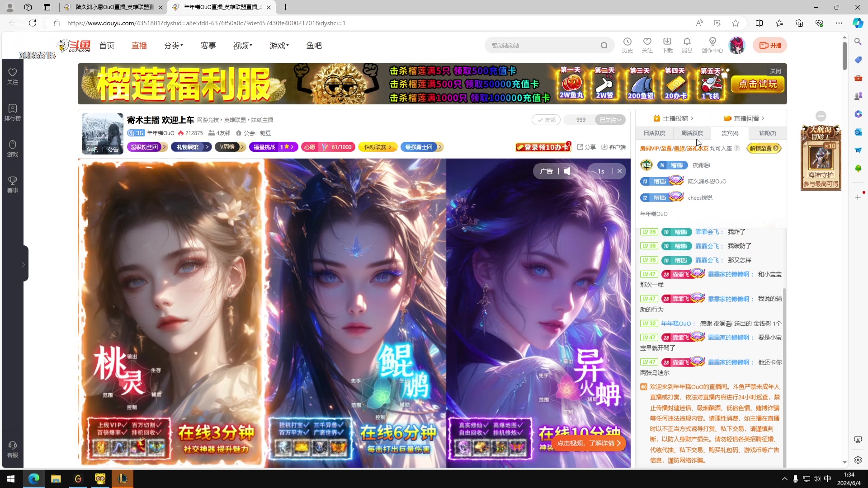Click 解锁至尊 button

(x=764, y=148)
